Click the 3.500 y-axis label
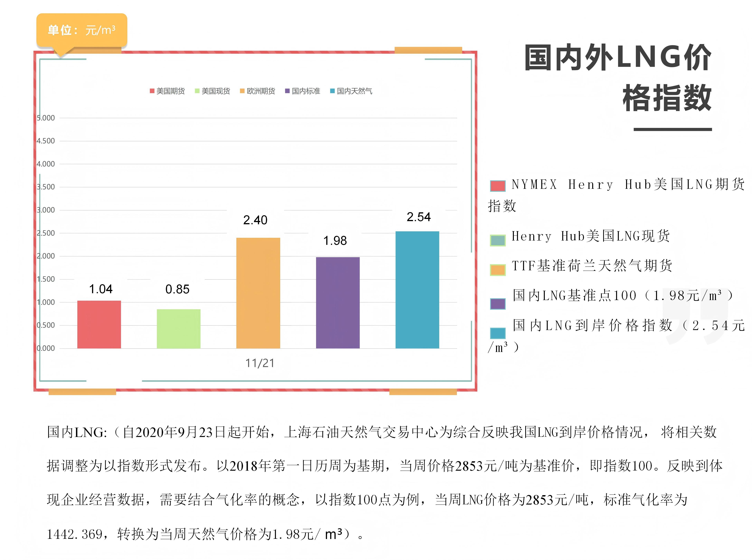The height and width of the screenshot is (560, 752). pyautogui.click(x=46, y=187)
